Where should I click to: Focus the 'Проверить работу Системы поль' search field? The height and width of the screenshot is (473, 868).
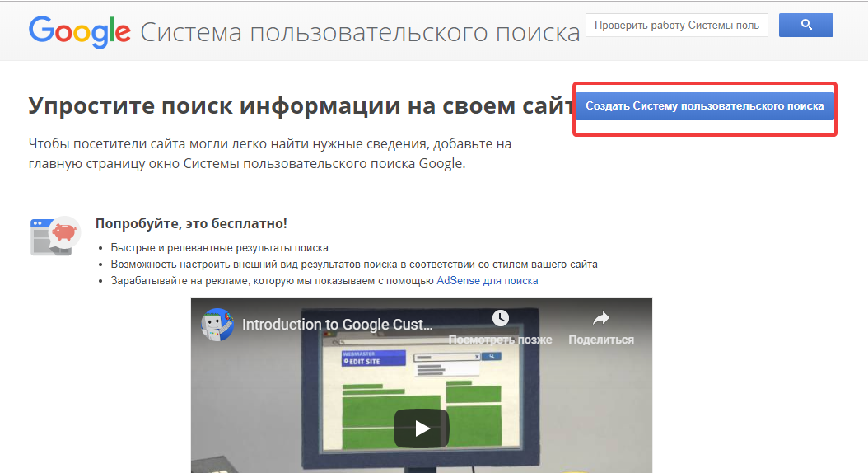676,25
